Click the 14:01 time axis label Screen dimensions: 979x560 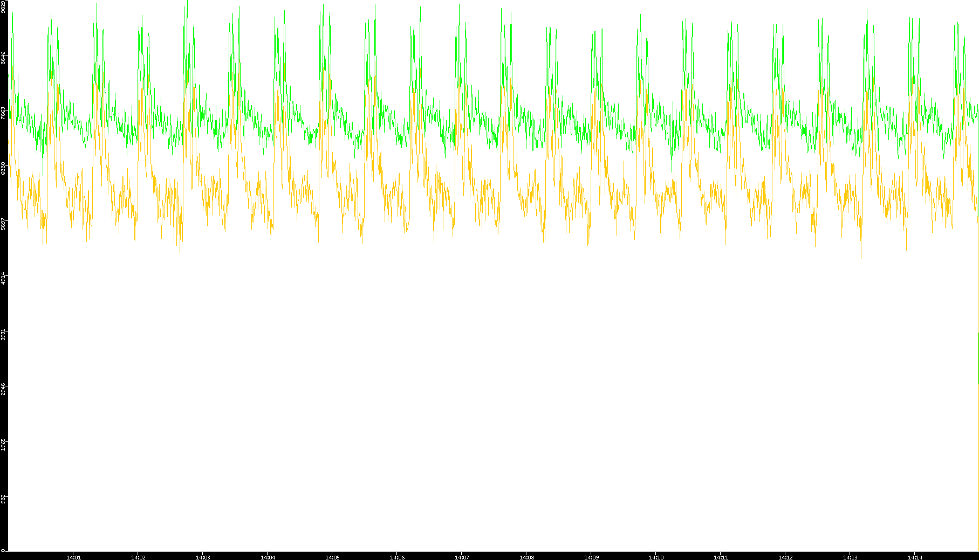(x=73, y=557)
